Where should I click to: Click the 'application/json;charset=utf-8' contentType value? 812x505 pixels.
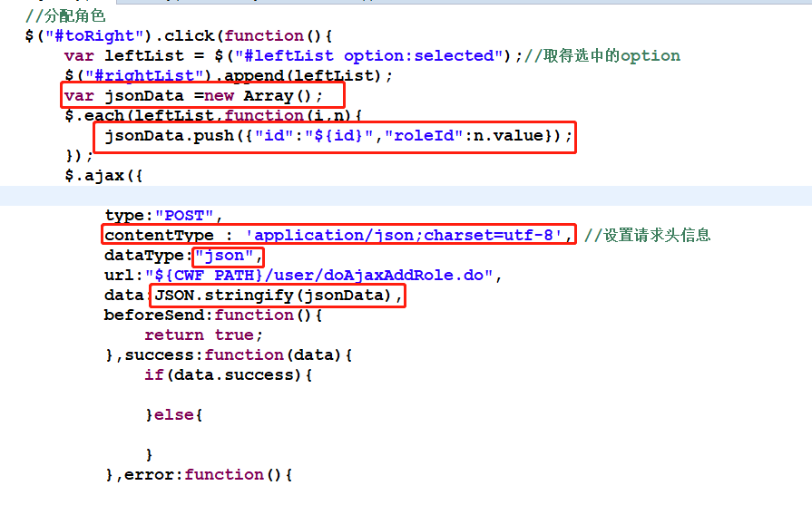click(408, 236)
